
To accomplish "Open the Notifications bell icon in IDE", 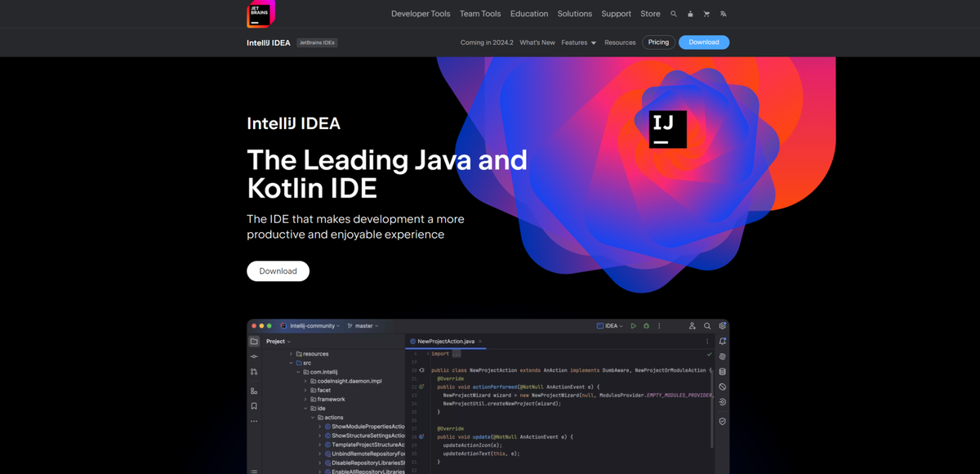I will [x=723, y=342].
